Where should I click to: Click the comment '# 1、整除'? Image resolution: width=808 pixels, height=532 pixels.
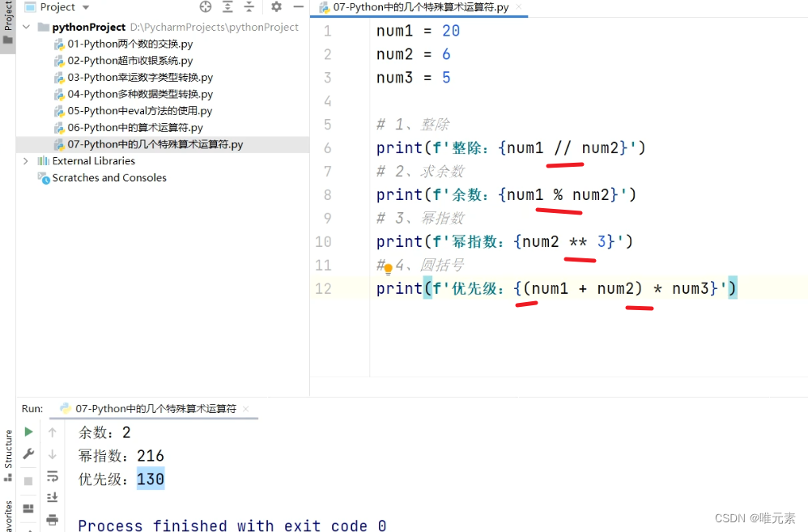coord(413,124)
